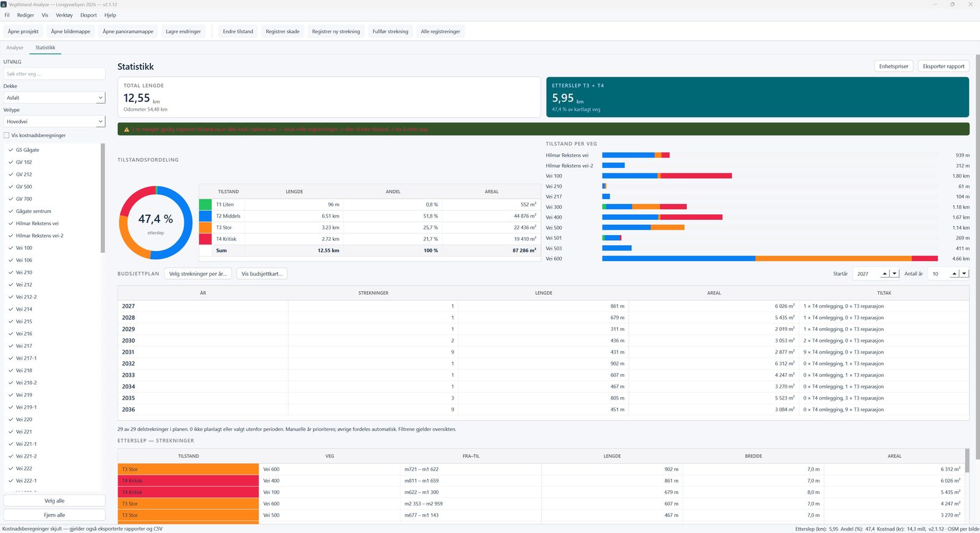The image size is (980, 533).
Task: Click the Søk etter veg search field
Action: click(55, 74)
